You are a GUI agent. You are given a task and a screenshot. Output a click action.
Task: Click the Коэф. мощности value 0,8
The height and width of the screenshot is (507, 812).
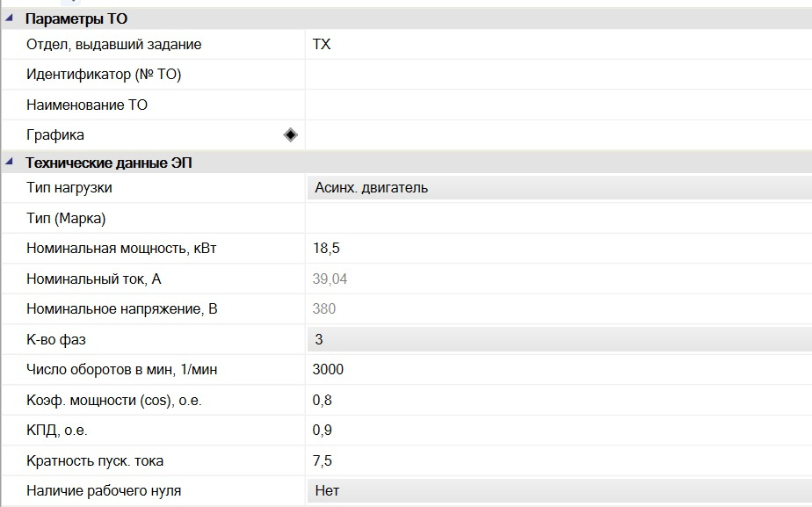click(323, 400)
